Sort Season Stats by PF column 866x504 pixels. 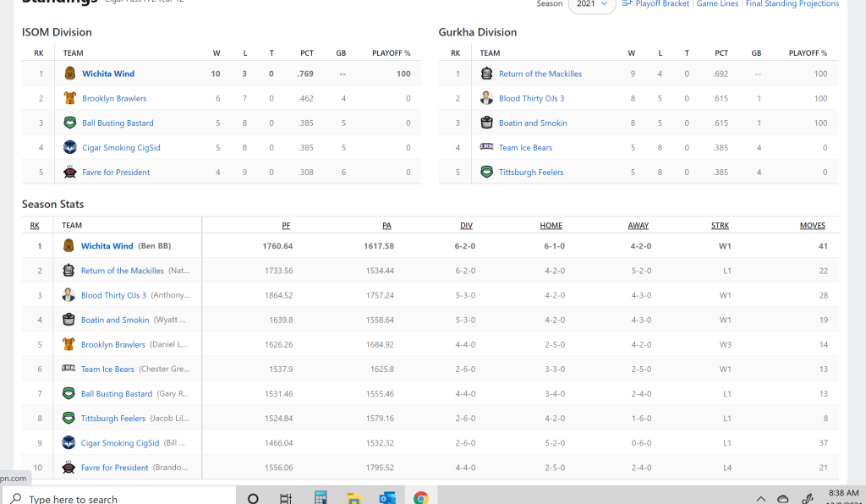287,226
